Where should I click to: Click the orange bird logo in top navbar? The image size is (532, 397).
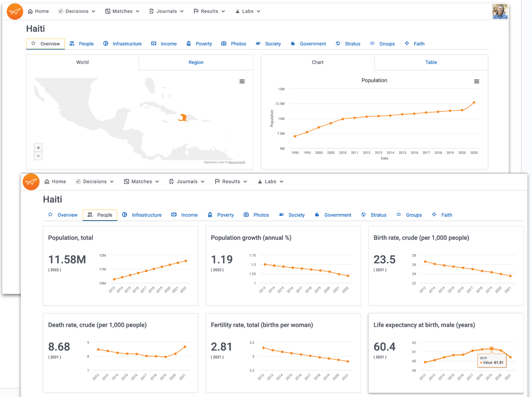[x=15, y=11]
